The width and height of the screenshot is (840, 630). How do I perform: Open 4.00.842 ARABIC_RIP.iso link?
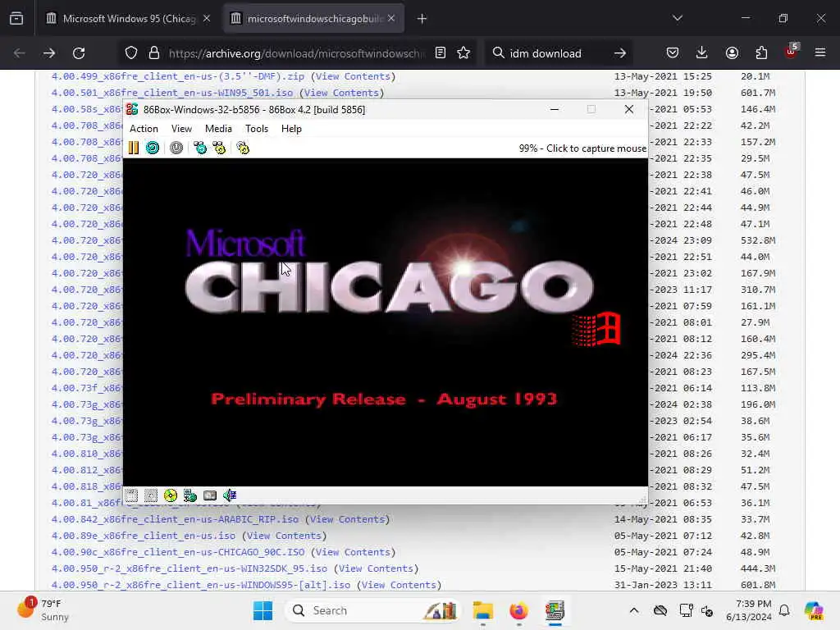[x=175, y=519]
